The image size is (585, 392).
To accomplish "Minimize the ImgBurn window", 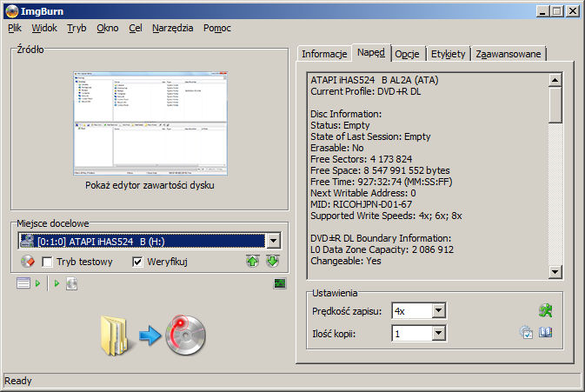I will pyautogui.click(x=542, y=11).
